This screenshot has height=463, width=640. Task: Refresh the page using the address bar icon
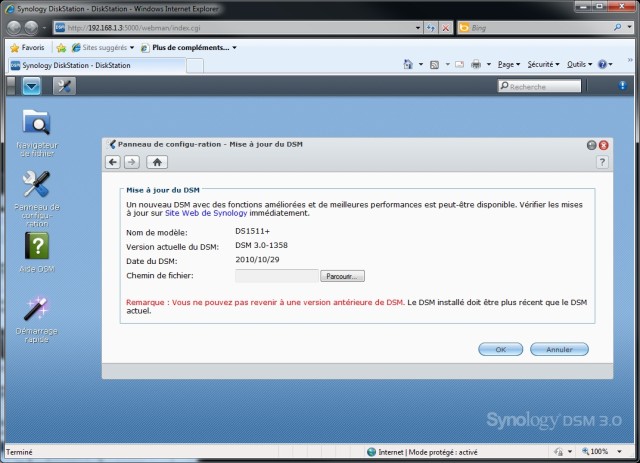tap(431, 28)
